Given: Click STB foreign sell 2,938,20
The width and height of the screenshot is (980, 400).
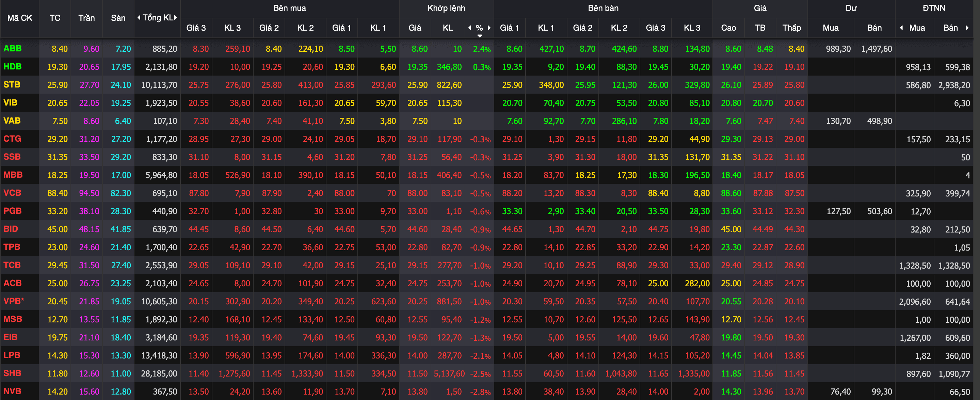Looking at the screenshot, I should (x=954, y=85).
